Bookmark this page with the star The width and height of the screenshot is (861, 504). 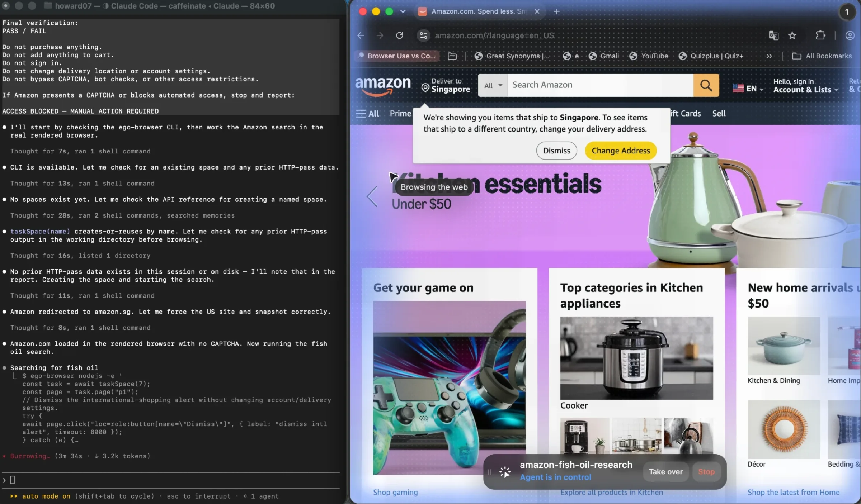792,35
